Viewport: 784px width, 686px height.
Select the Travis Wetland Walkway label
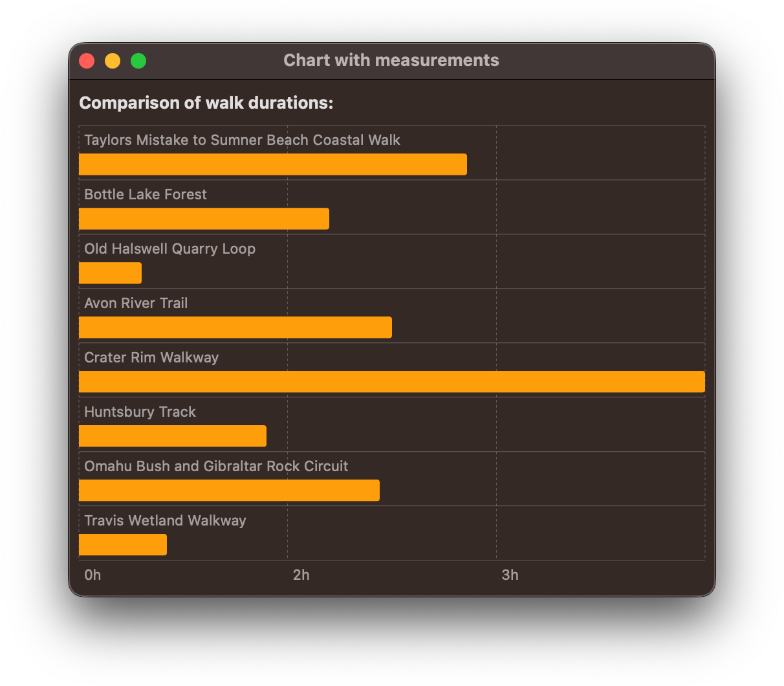coord(165,520)
